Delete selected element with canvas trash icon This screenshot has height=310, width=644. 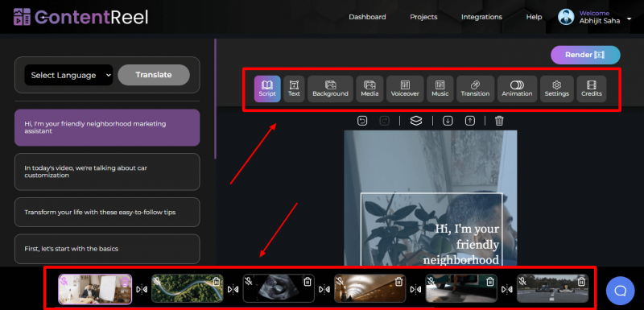(x=499, y=121)
